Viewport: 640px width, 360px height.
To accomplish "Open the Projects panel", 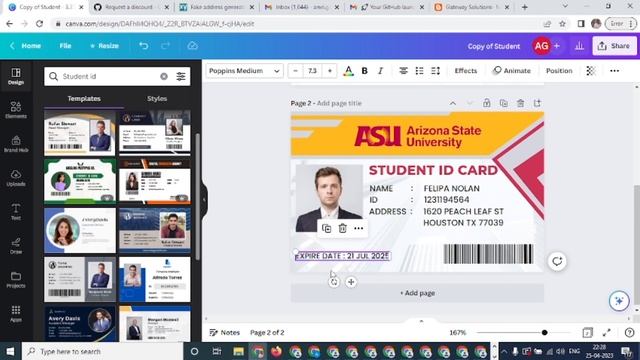I will pos(16,280).
